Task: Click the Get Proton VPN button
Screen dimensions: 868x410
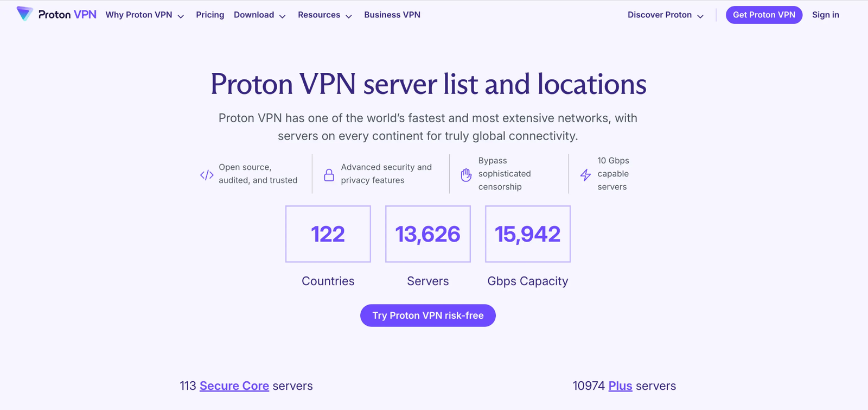Action: click(x=764, y=15)
